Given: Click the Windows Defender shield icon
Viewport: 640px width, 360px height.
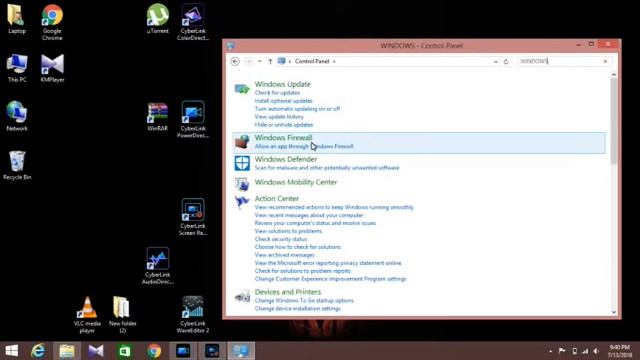Looking at the screenshot, I should (x=242, y=163).
